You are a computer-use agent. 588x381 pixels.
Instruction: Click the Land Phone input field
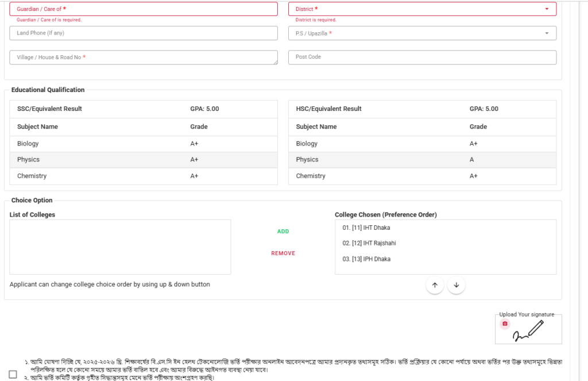pos(144,33)
